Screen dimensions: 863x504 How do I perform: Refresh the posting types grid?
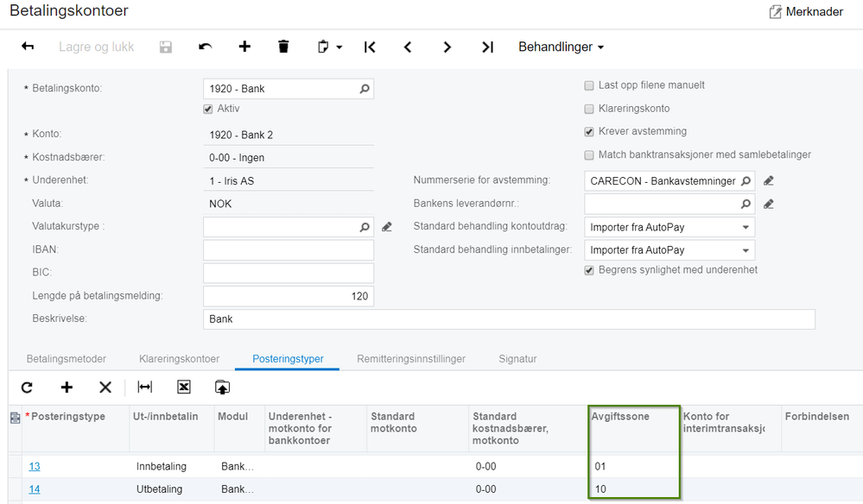(x=27, y=387)
